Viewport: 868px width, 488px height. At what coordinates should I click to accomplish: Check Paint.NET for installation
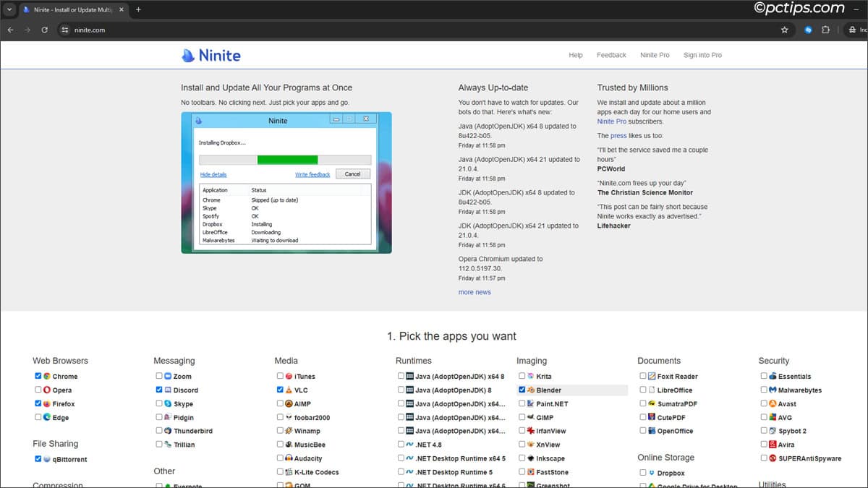(x=522, y=403)
